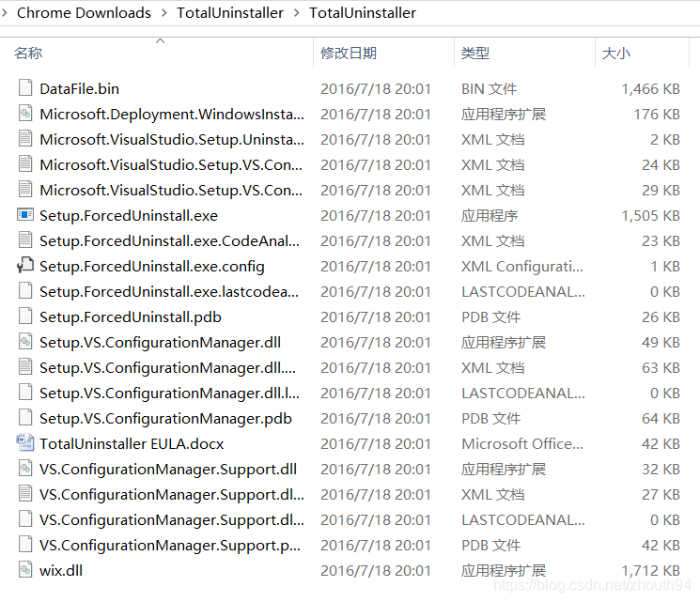The height and width of the screenshot is (602, 700).
Task: Click the 26 KB size value
Action: click(661, 317)
